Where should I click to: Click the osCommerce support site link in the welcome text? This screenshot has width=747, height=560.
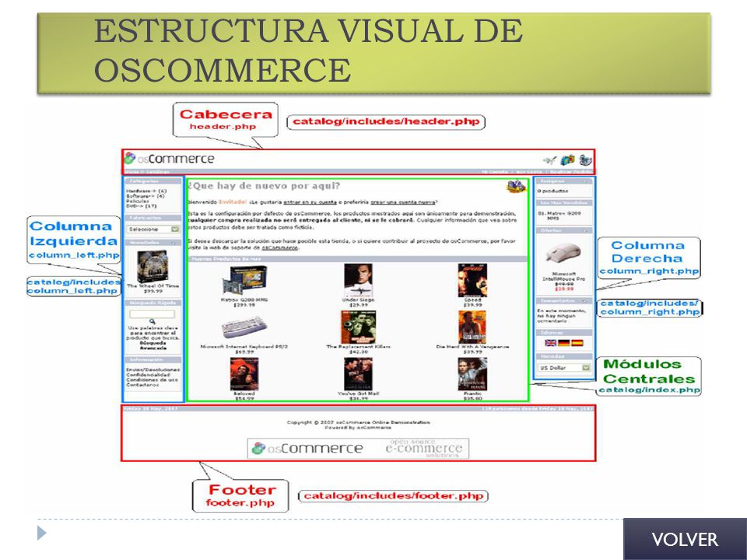pos(279,247)
